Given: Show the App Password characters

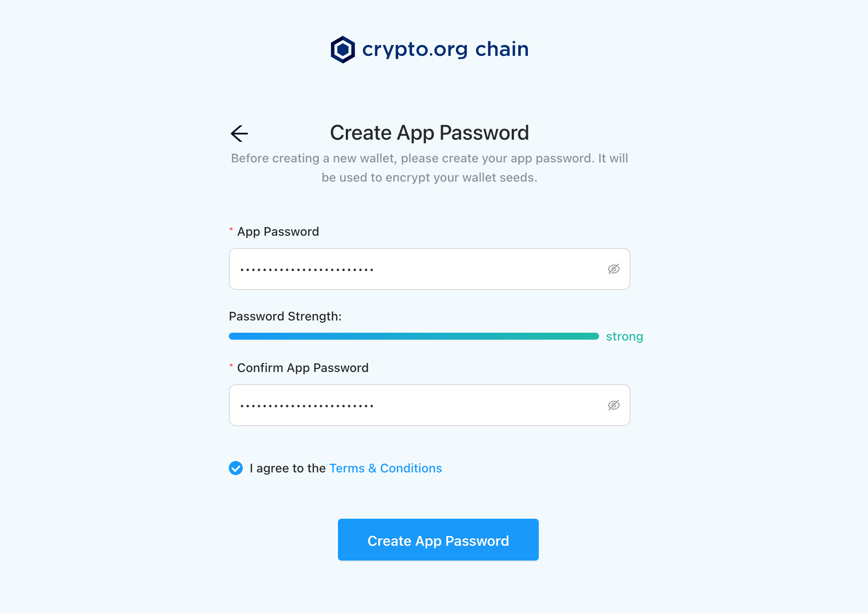Looking at the screenshot, I should pyautogui.click(x=613, y=269).
